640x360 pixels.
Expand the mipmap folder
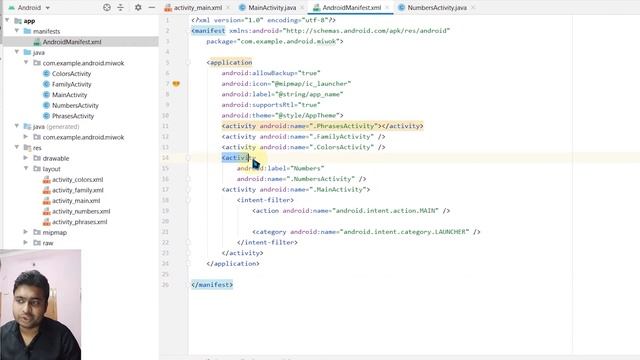tap(26, 232)
